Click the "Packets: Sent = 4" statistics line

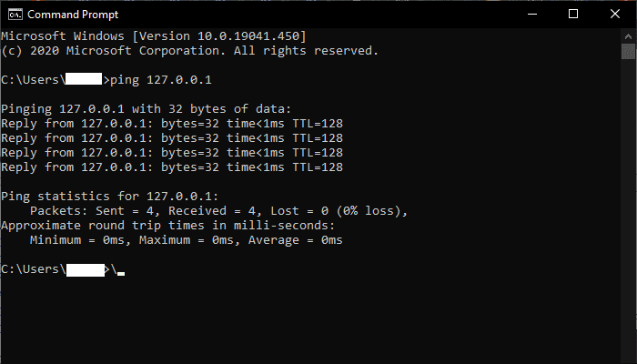(218, 211)
